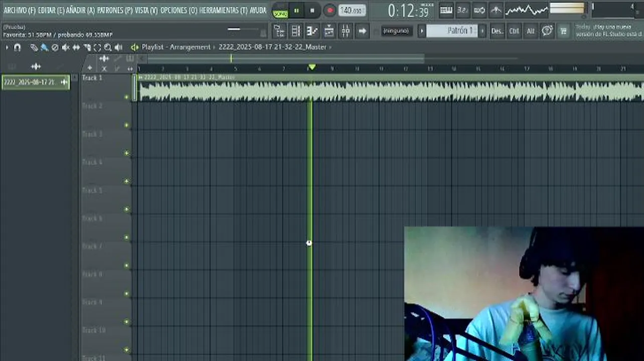Click the oscilloscope waveform display

click(x=526, y=10)
